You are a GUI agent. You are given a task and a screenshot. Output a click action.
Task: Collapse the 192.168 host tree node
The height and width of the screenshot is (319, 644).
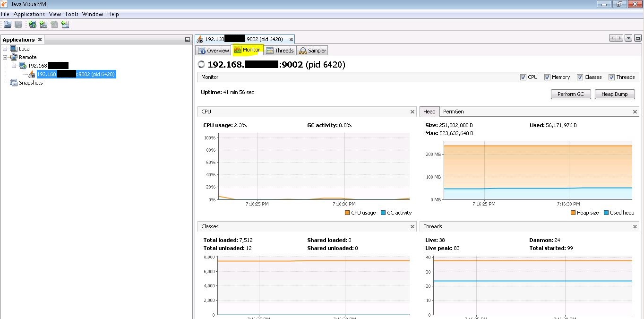coord(14,66)
